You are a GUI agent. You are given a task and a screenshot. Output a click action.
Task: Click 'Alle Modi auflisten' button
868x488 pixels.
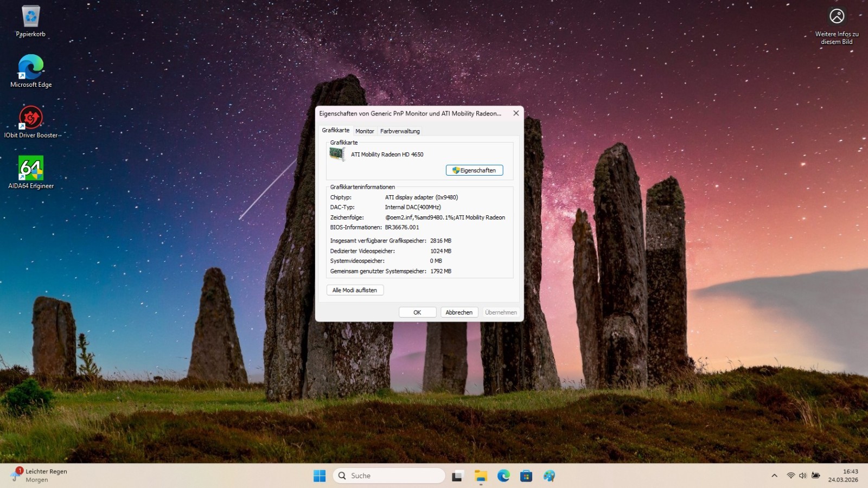coord(355,290)
